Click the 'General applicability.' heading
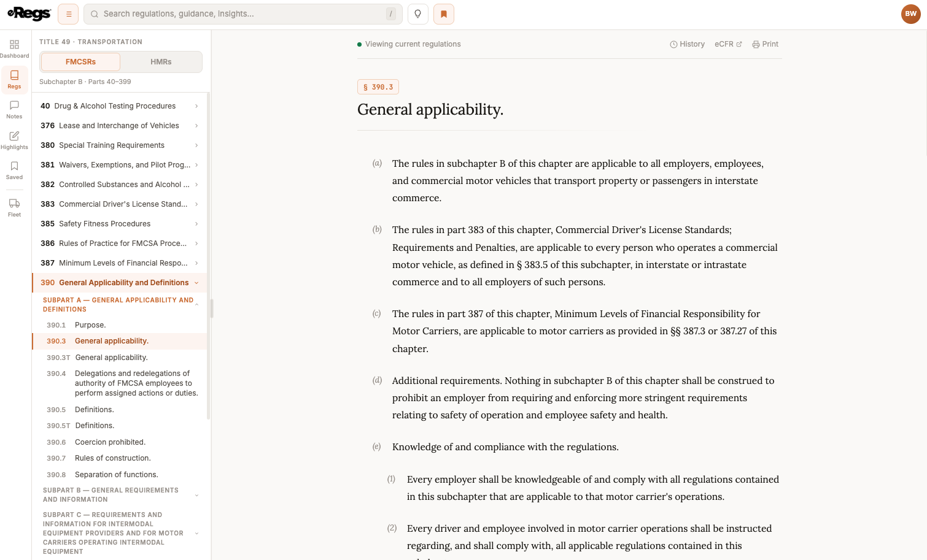This screenshot has height=560, width=927. tap(430, 110)
